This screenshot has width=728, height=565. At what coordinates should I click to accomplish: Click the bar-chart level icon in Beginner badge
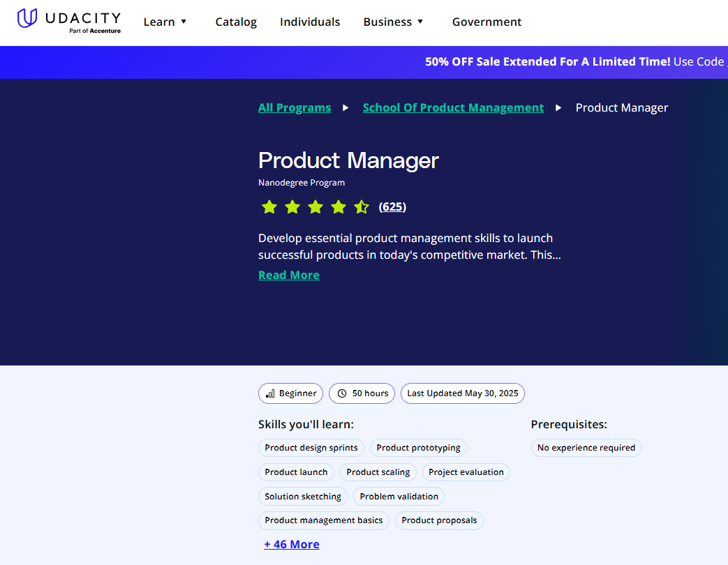[270, 394]
